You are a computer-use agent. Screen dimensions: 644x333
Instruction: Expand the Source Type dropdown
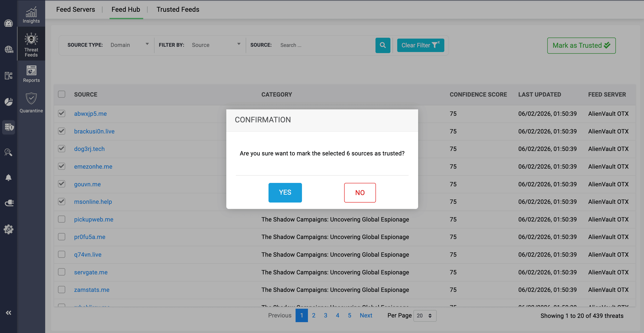[x=130, y=45]
